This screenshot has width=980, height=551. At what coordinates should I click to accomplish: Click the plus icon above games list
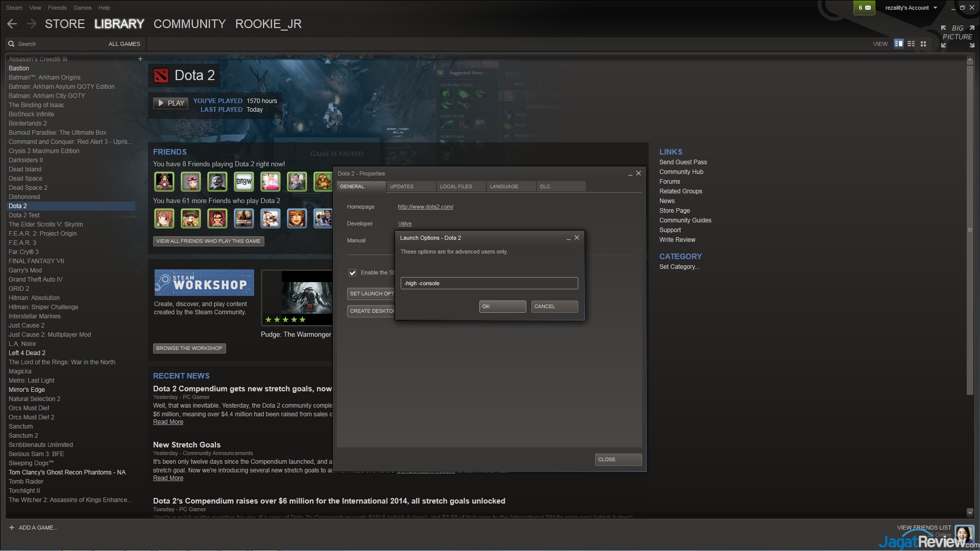pos(140,59)
